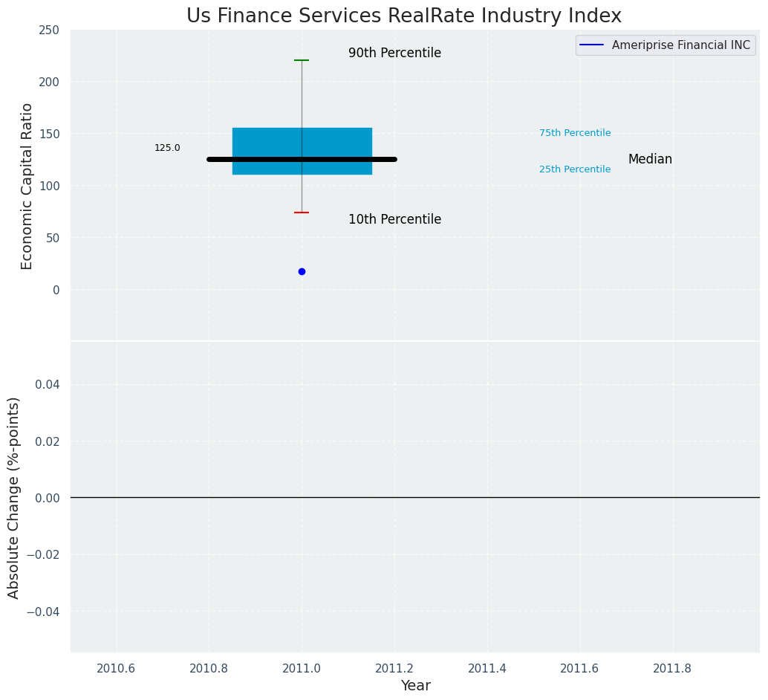Click the 125.0 median value label
The image size is (768, 700).
167,148
